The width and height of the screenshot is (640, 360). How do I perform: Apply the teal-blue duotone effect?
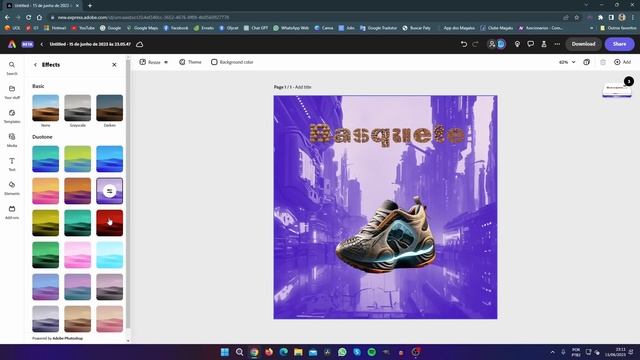coord(45,159)
